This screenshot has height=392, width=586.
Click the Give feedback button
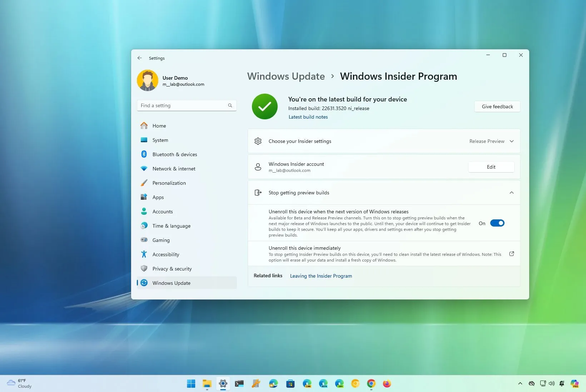coord(497,106)
